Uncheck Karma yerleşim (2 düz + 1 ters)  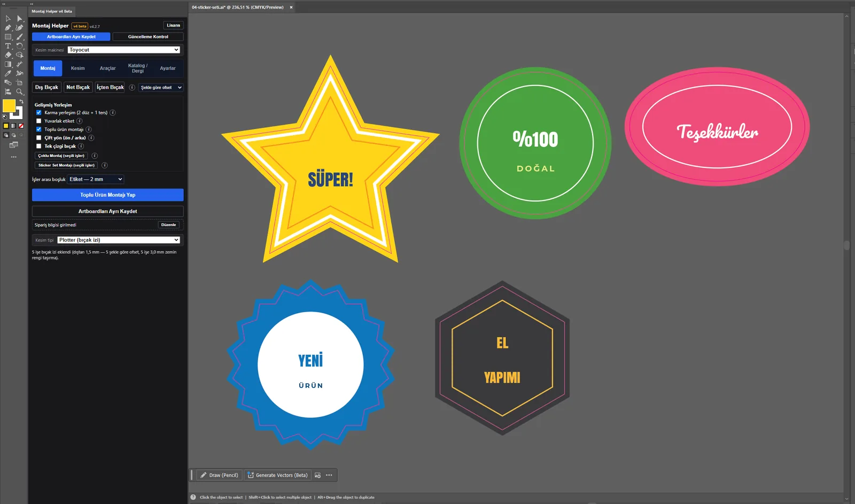pos(38,113)
